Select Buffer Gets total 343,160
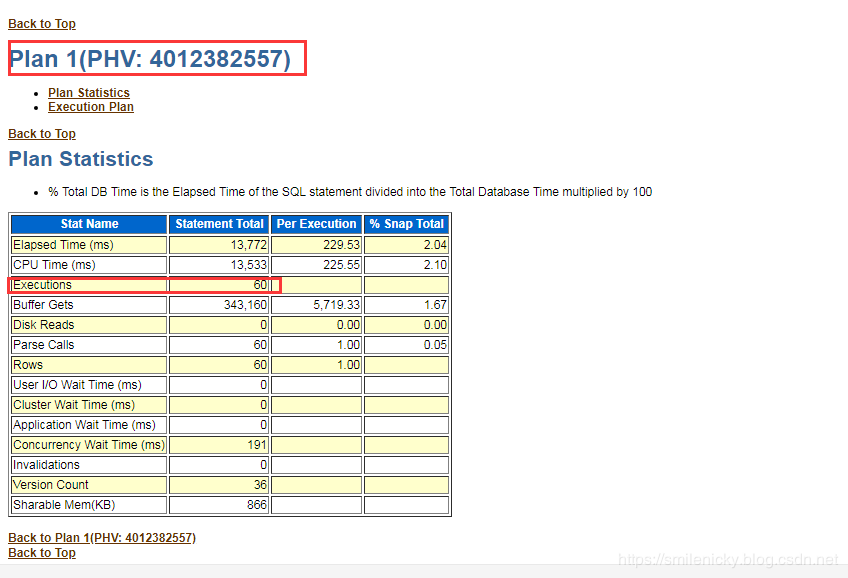Image resolution: width=848 pixels, height=578 pixels. click(246, 305)
